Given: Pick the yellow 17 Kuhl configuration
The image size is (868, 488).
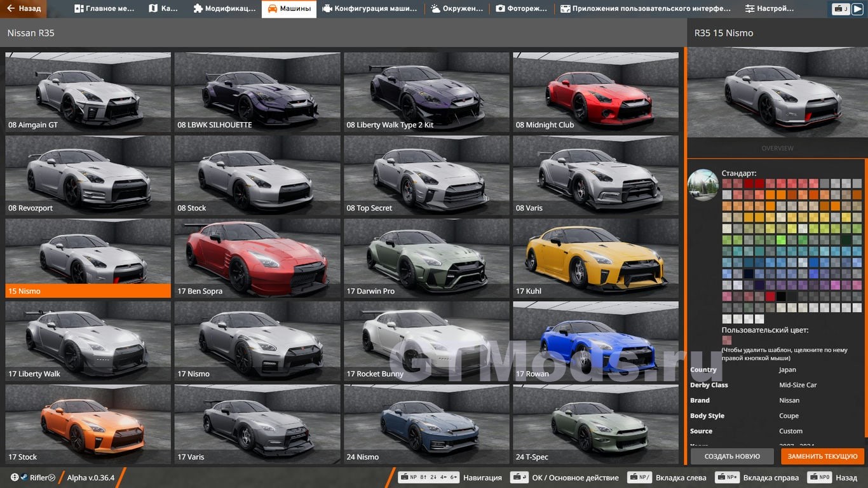Looking at the screenshot, I should (x=596, y=259).
